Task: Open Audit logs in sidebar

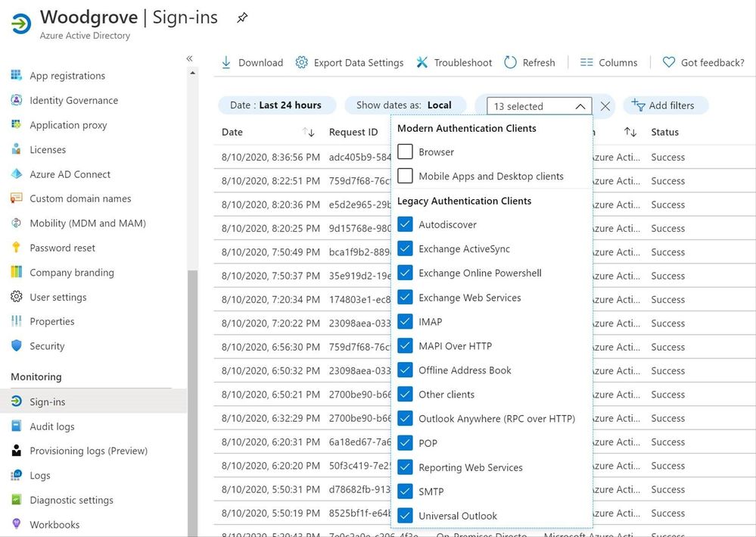Action: point(51,426)
